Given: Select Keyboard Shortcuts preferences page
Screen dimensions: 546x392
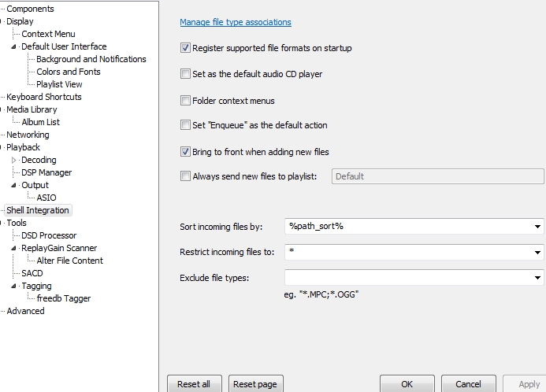Looking at the screenshot, I should [x=44, y=97].
